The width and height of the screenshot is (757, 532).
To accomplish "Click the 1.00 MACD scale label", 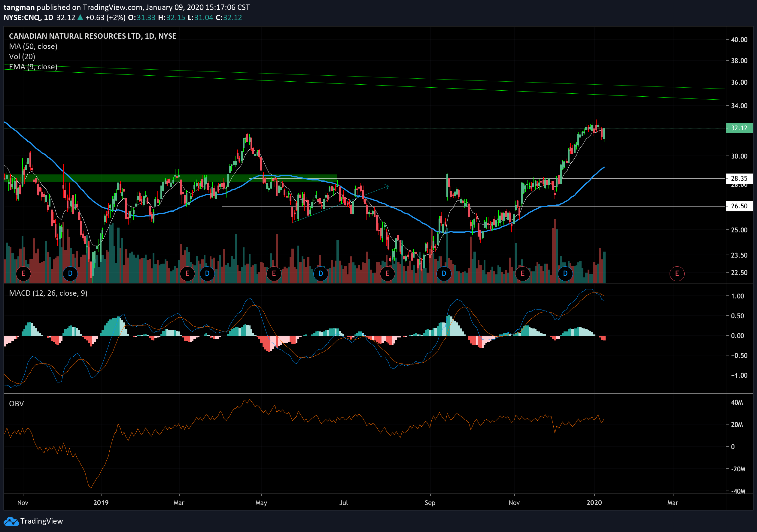I will pyautogui.click(x=737, y=296).
